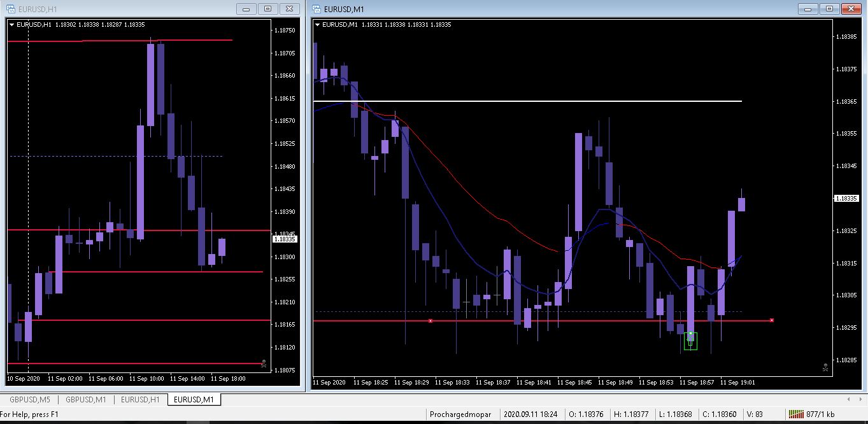Click the right red end handle on M1 red line
Viewport: 868px width, 424px height.
pos(772,320)
